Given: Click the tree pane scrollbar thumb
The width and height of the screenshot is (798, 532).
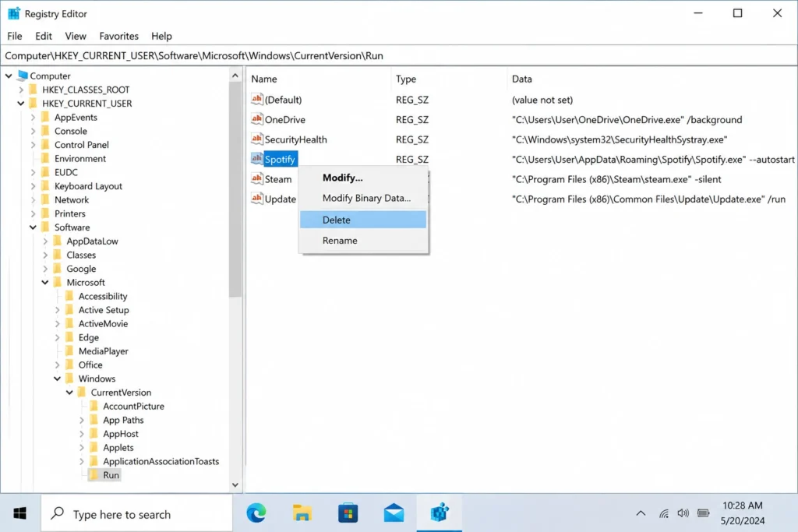Looking at the screenshot, I should 235,189.
